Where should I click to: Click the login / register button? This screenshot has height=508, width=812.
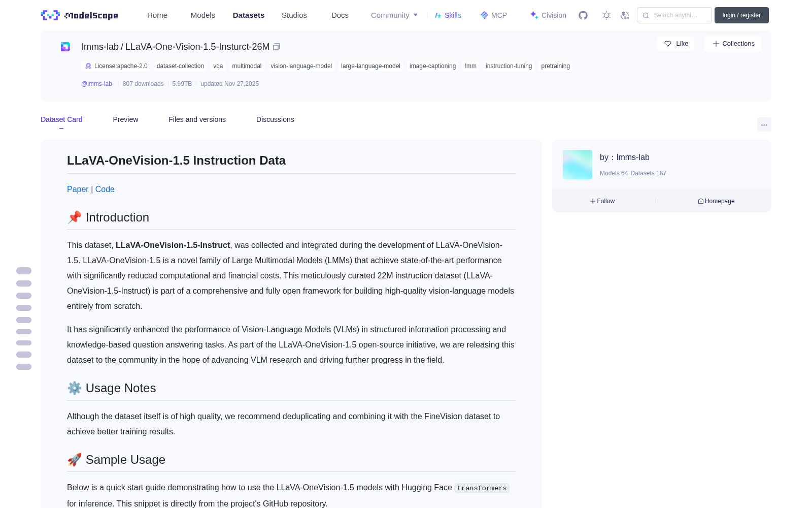point(741,15)
